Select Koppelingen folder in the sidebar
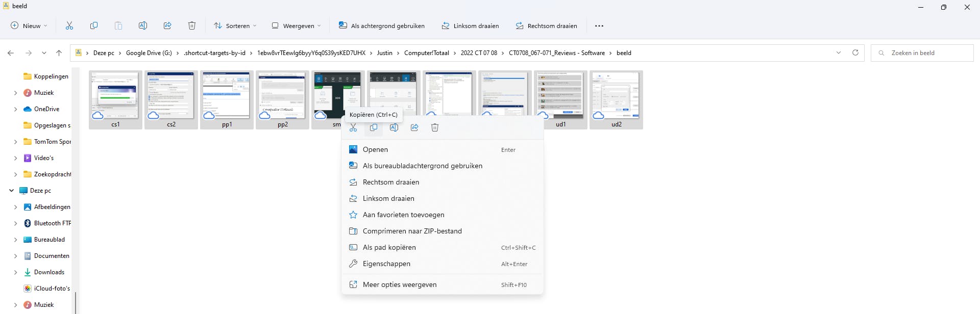Image resolution: width=980 pixels, height=314 pixels. coord(46,76)
